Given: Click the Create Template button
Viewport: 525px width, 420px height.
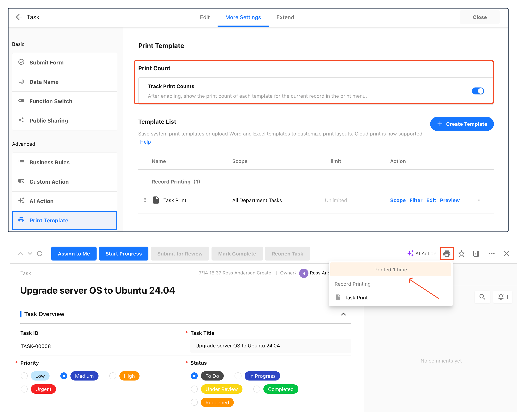Looking at the screenshot, I should click(462, 124).
